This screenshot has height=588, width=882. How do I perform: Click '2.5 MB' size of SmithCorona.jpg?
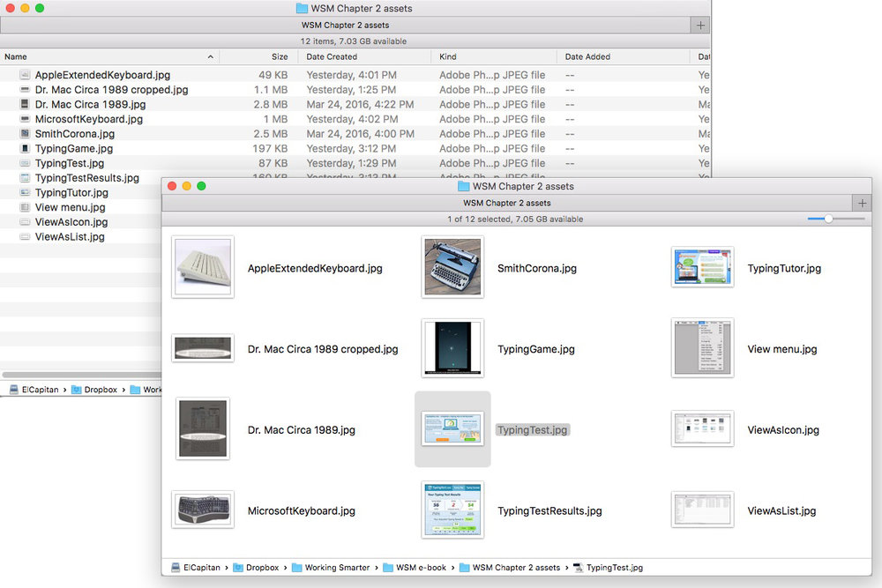click(271, 134)
